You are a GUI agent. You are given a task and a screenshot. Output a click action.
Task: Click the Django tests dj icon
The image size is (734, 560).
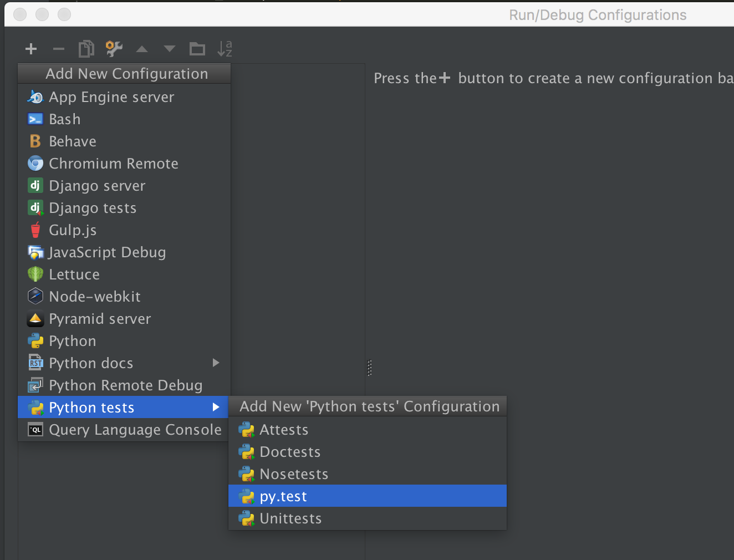pos(35,208)
